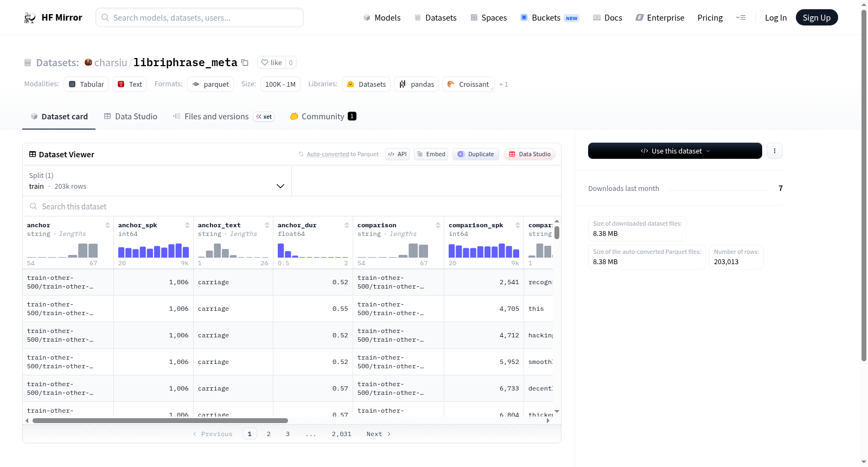Image resolution: width=868 pixels, height=467 pixels.
Task: Sort by the anchor_dur column sort icon
Action: click(347, 225)
